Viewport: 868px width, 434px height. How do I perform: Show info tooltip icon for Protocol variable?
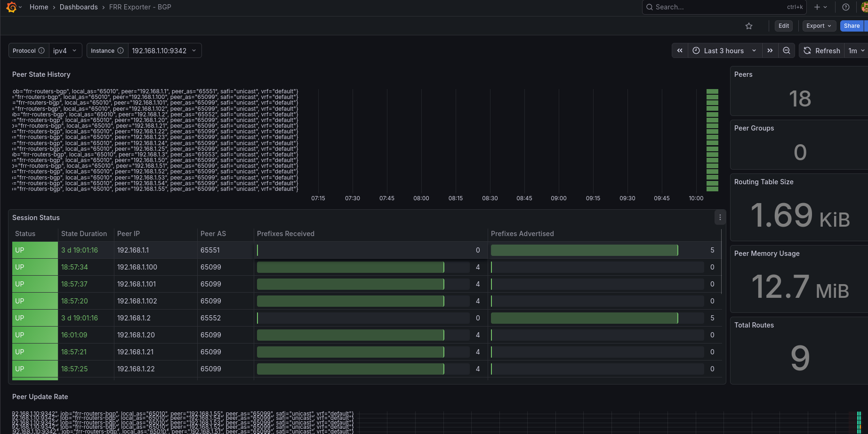click(41, 50)
